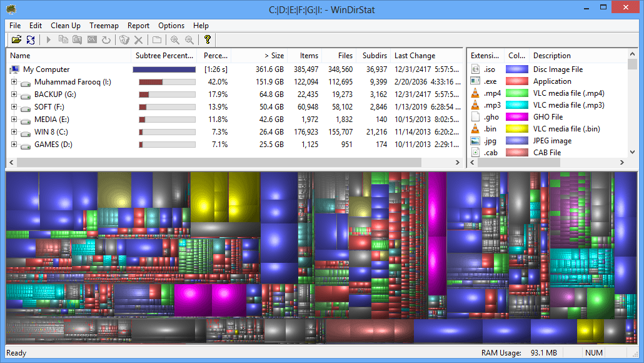Click the Command Prompt Here toolbar icon

tap(92, 40)
